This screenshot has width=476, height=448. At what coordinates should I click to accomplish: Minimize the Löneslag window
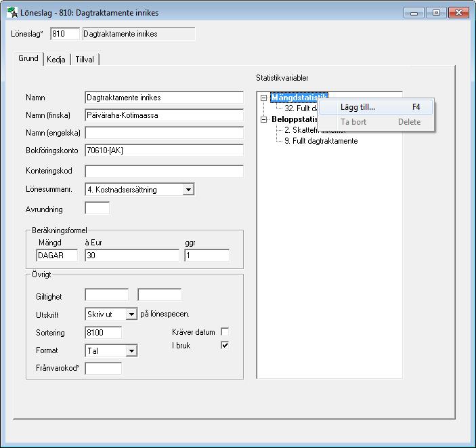pyautogui.click(x=414, y=13)
